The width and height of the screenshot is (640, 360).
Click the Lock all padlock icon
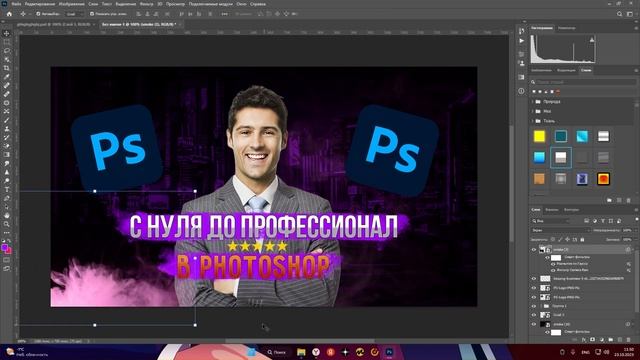click(582, 240)
